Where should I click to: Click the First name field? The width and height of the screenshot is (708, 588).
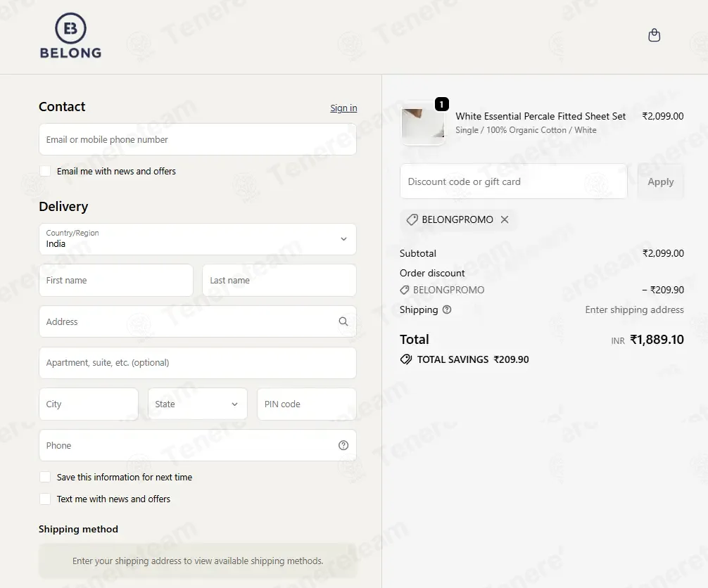116,280
